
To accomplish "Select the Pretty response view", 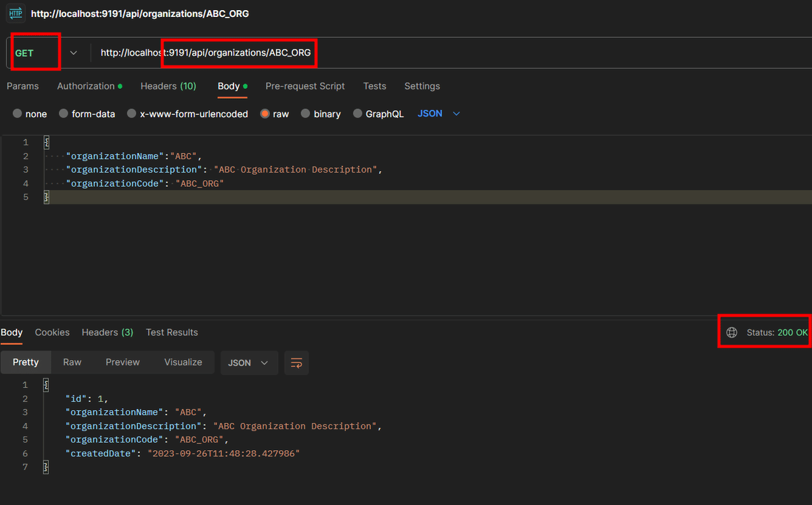I will [x=26, y=362].
